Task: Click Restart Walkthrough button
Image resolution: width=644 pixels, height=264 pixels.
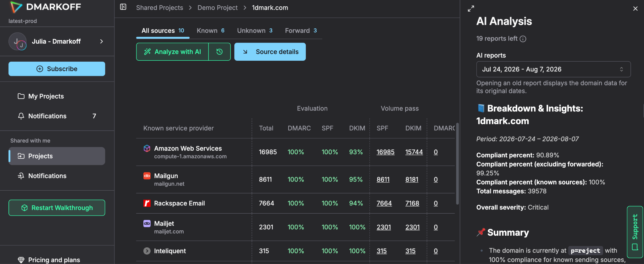Action: 57,208
